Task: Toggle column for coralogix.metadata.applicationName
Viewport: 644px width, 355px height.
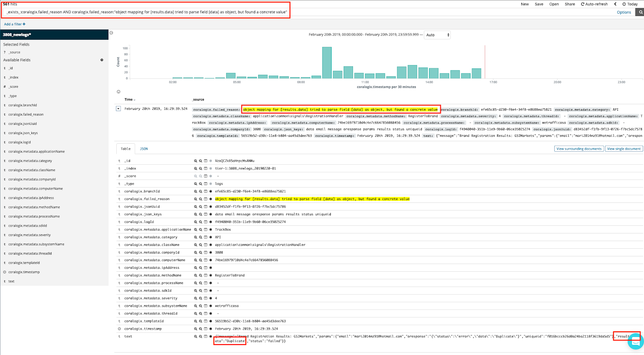Action: (x=205, y=230)
